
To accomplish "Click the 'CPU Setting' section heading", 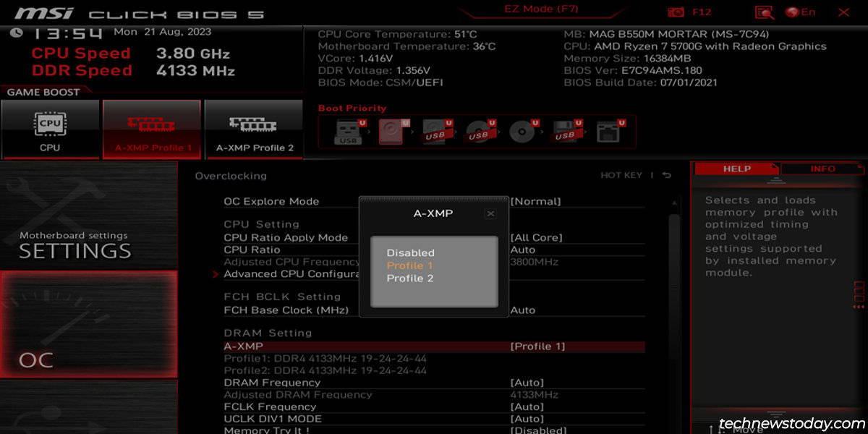I will tap(261, 225).
